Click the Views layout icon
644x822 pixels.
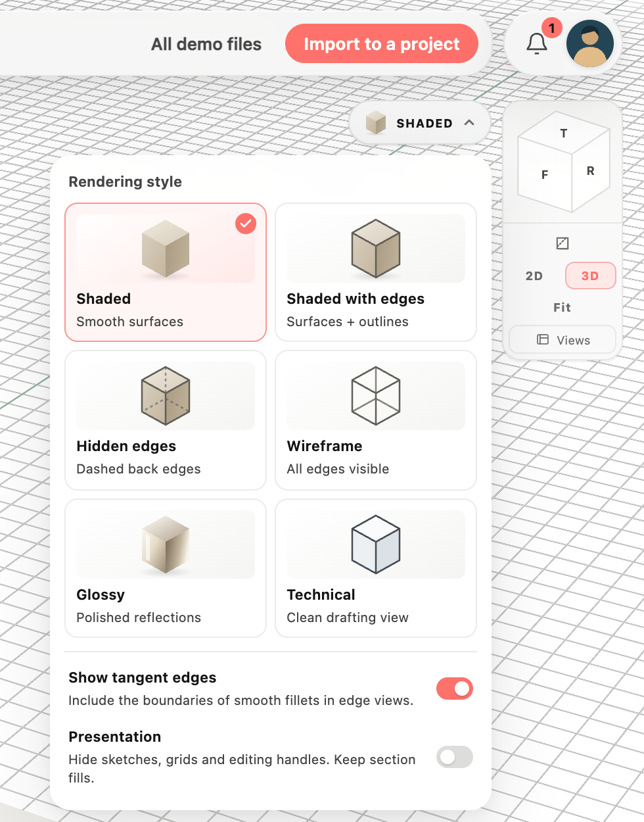pyautogui.click(x=543, y=340)
